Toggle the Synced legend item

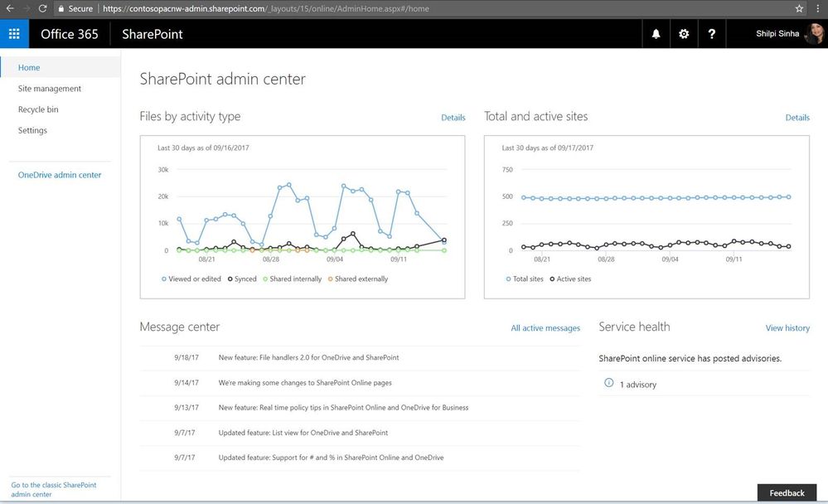(242, 279)
